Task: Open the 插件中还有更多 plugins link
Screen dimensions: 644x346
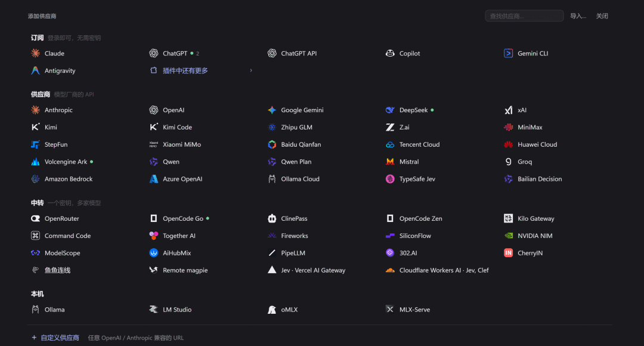Action: 185,70
